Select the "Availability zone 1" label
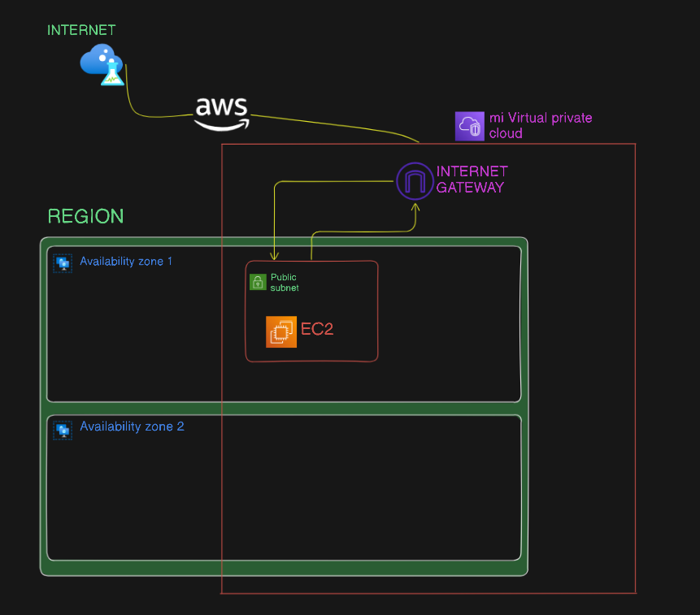Image resolution: width=700 pixels, height=615 pixels. pos(126,262)
